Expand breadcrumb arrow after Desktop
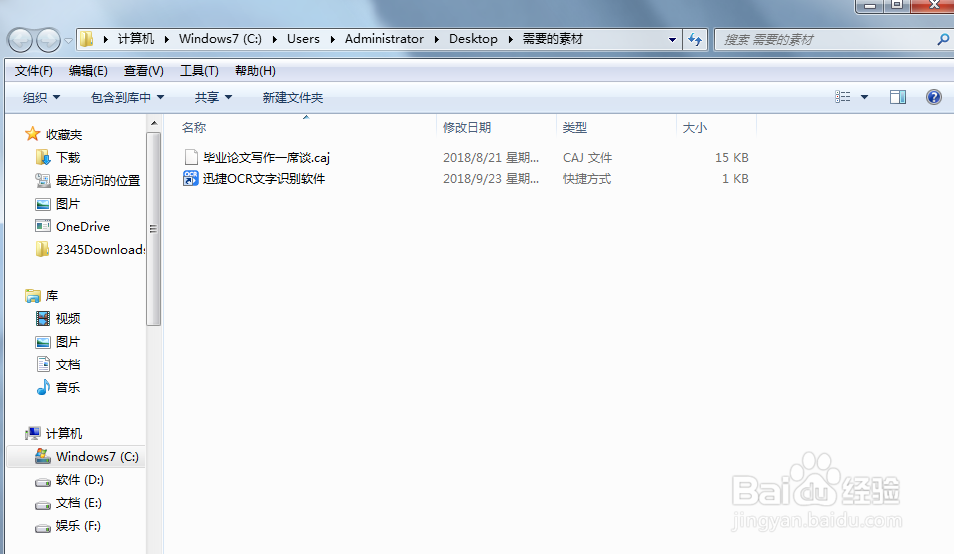Image resolution: width=954 pixels, height=554 pixels. click(510, 40)
